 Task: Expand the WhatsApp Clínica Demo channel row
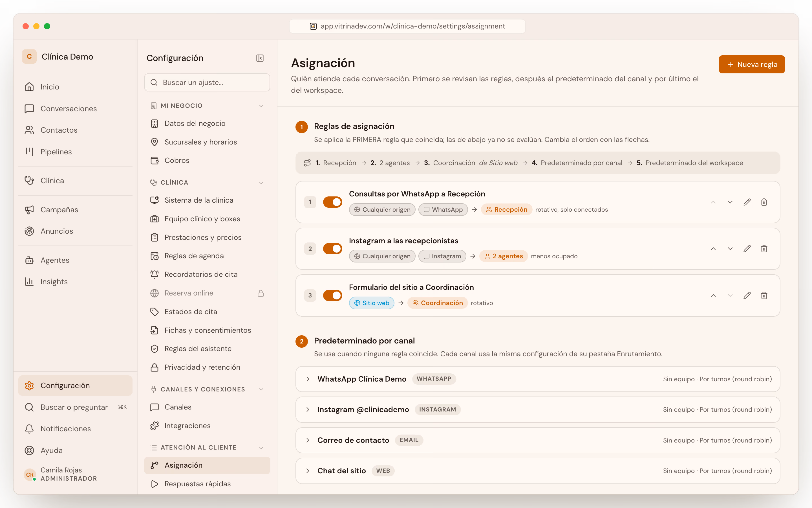(538, 379)
